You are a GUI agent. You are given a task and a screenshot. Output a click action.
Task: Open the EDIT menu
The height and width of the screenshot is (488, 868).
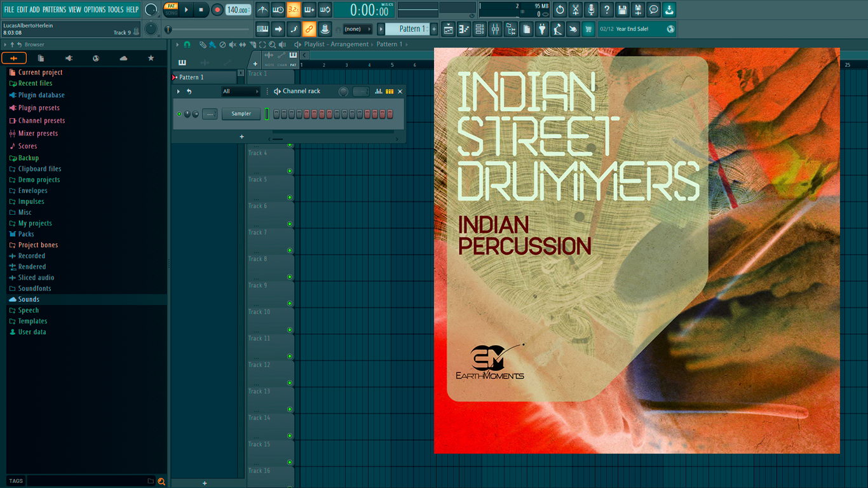tap(22, 10)
